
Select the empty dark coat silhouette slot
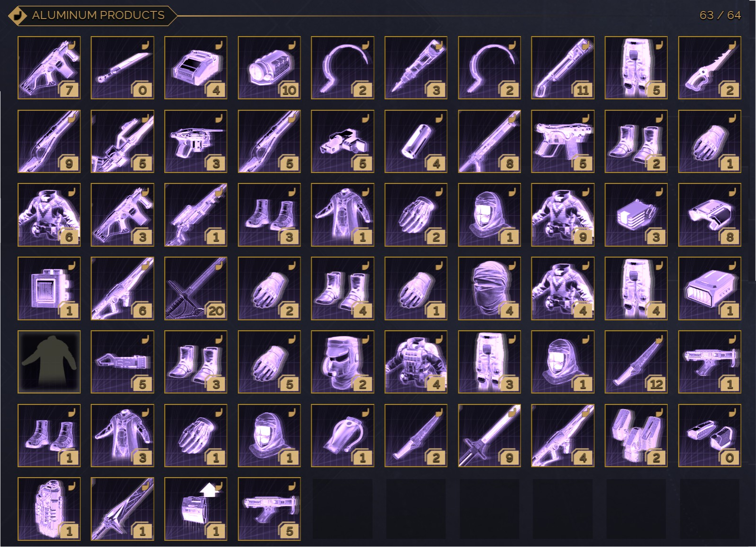[49, 362]
